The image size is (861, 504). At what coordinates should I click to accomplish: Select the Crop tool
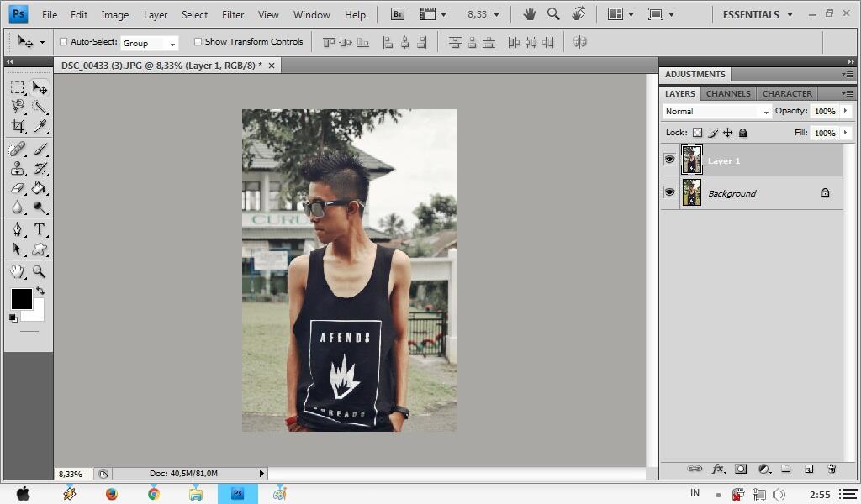[18, 126]
